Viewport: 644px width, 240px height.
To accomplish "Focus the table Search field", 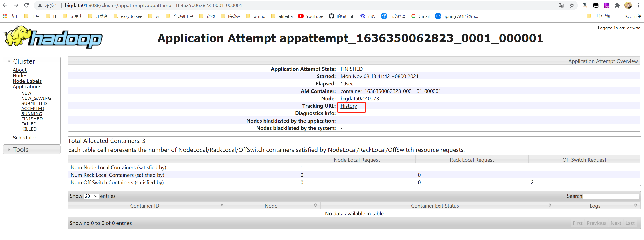I will [x=611, y=196].
